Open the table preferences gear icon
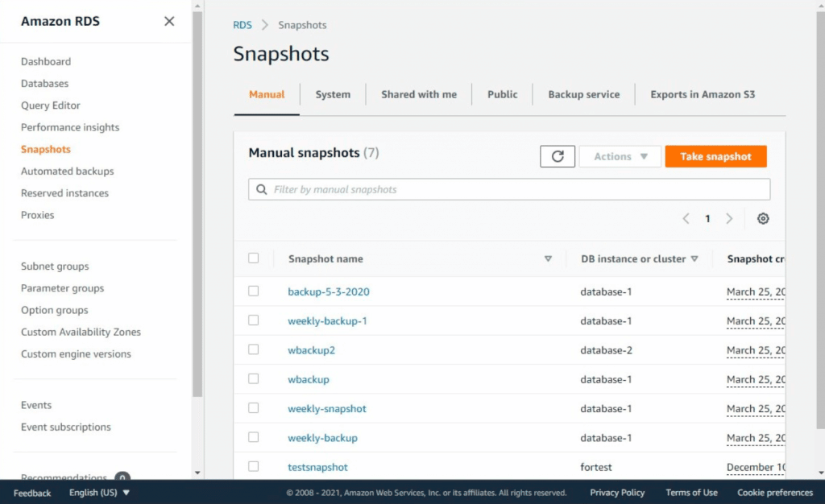Screen dimensions: 825x504 coord(762,218)
